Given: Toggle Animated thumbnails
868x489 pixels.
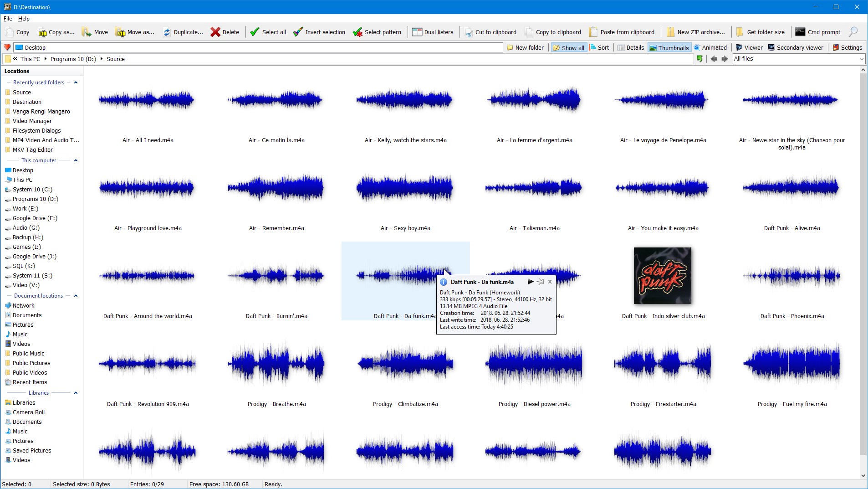Looking at the screenshot, I should pyautogui.click(x=710, y=47).
